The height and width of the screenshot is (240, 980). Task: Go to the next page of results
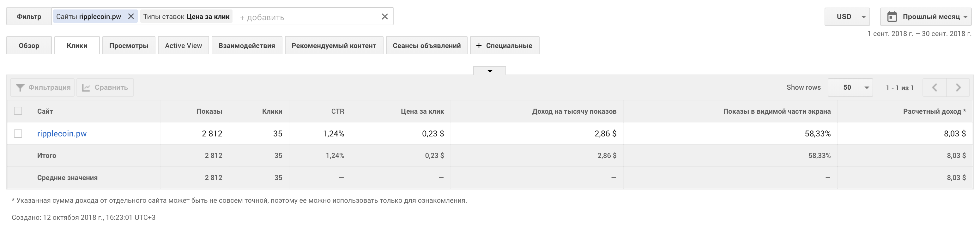tap(958, 87)
